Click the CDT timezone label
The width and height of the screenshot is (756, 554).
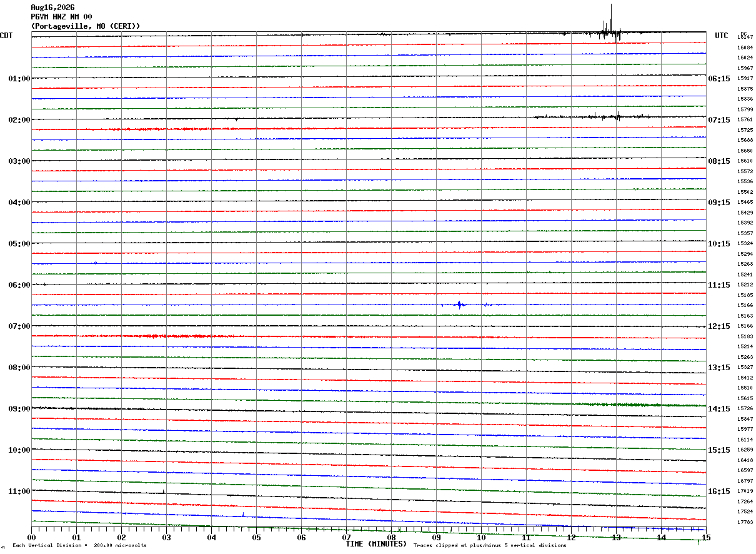coord(6,36)
